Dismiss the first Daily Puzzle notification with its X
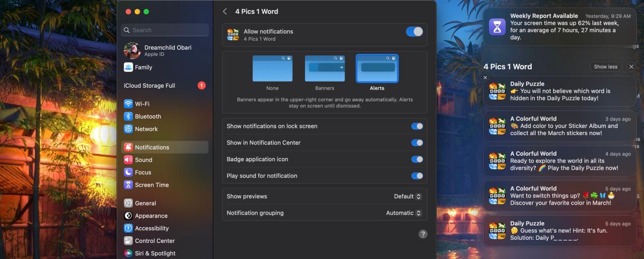The height and width of the screenshot is (259, 644). [x=485, y=78]
